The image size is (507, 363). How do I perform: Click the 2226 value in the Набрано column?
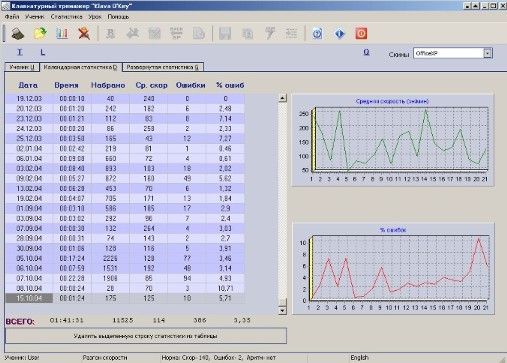click(110, 258)
